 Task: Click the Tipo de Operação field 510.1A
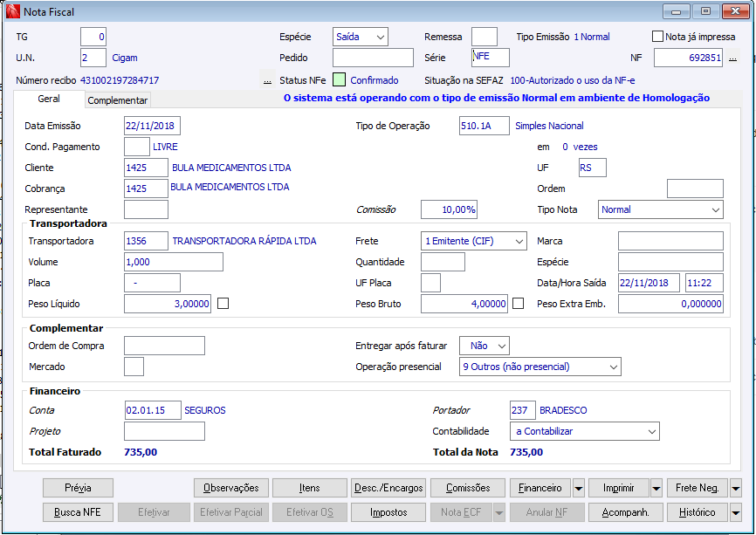point(485,126)
